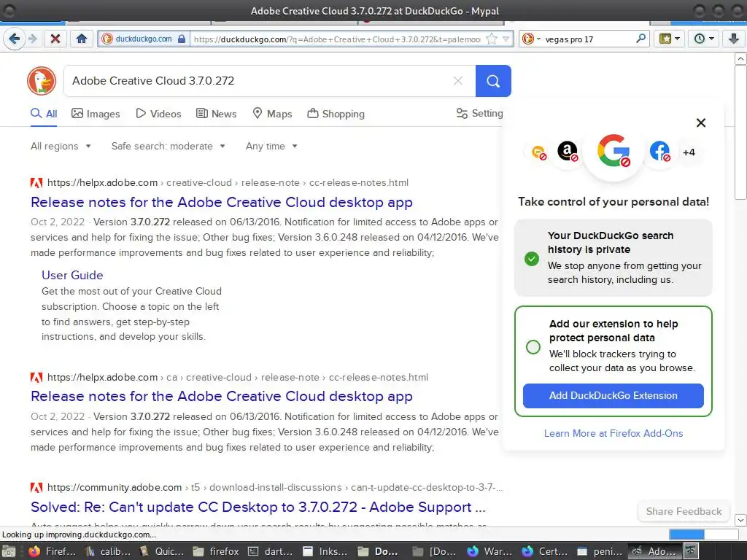Open the Cert... taskbar entry
The width and height of the screenshot is (747, 560).
coord(544,551)
